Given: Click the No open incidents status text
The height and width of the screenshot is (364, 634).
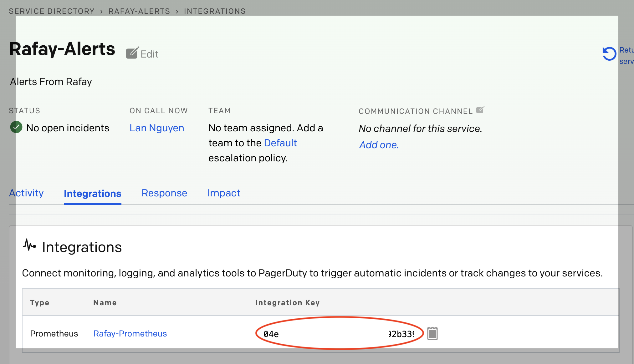Looking at the screenshot, I should pyautogui.click(x=68, y=128).
